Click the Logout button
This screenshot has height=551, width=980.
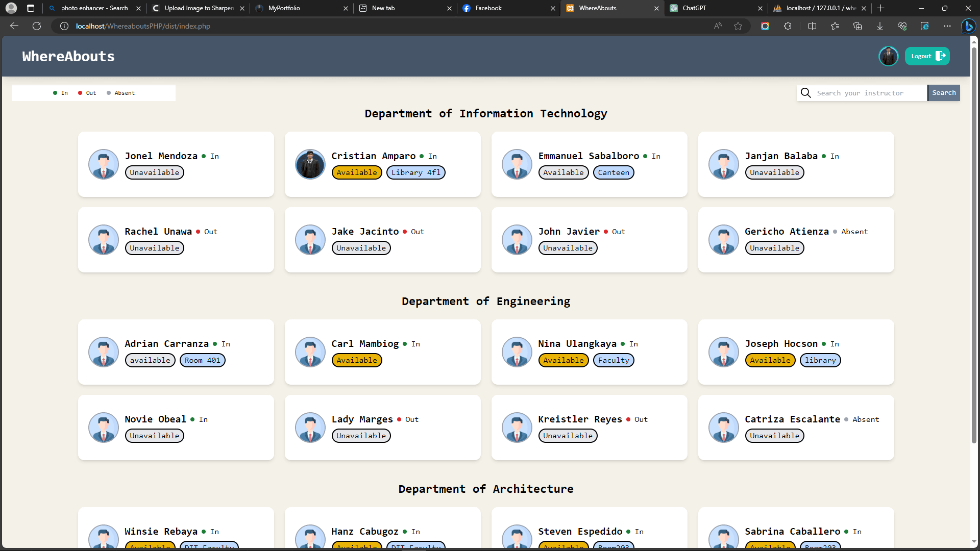pyautogui.click(x=927, y=56)
